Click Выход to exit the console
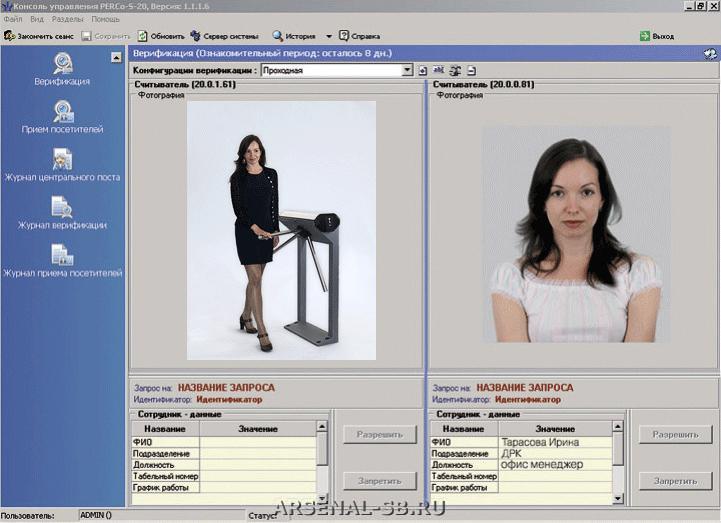Viewport: 721px width, 523px height. tap(657, 35)
